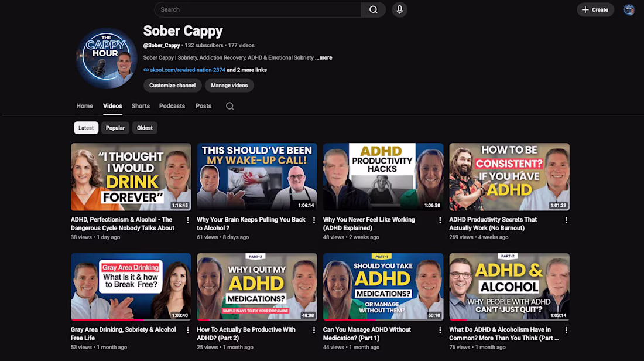
Task: Click the '177 videos' count text
Action: click(241, 45)
